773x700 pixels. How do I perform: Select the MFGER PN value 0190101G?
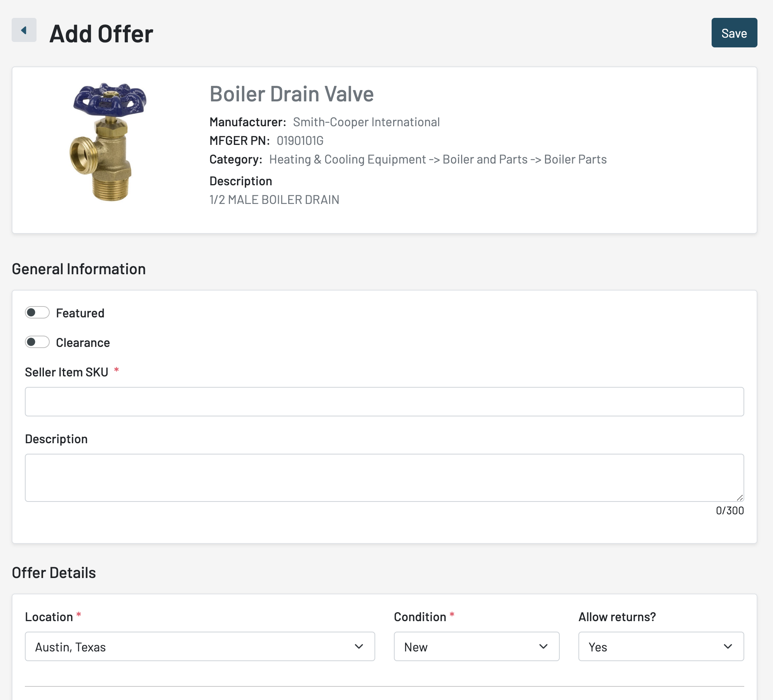(x=300, y=141)
